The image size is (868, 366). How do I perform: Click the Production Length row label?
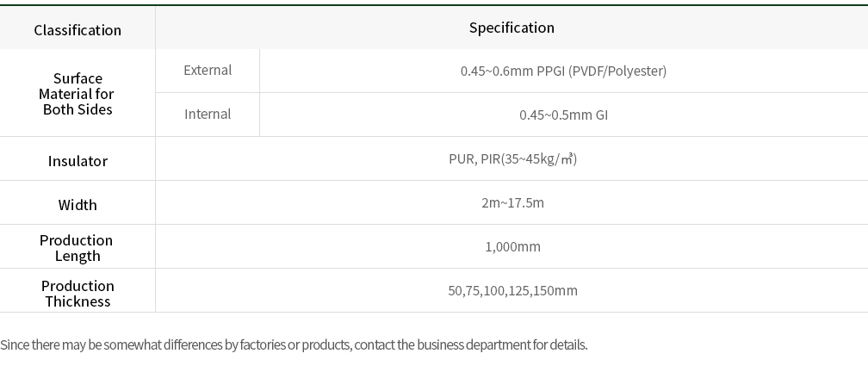tap(77, 248)
